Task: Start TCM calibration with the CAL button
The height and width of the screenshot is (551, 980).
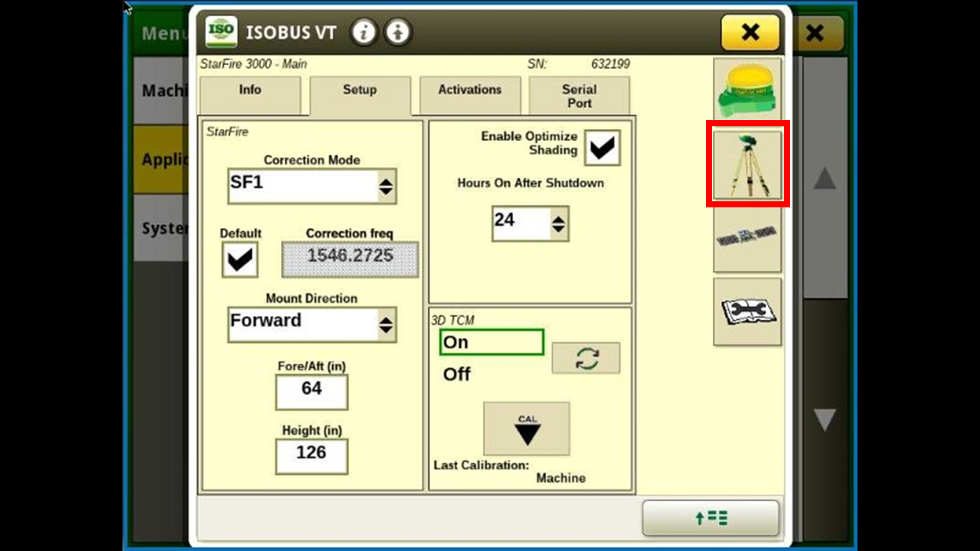Action: pos(527,429)
